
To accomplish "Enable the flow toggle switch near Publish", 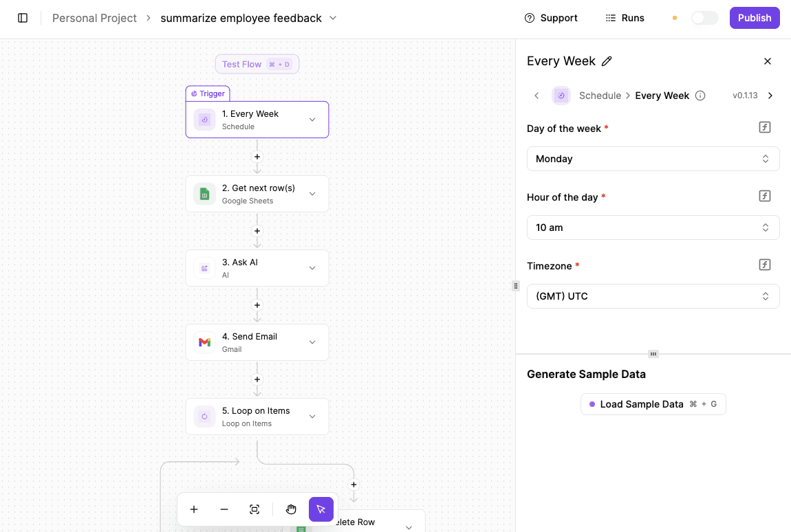I will click(x=704, y=18).
